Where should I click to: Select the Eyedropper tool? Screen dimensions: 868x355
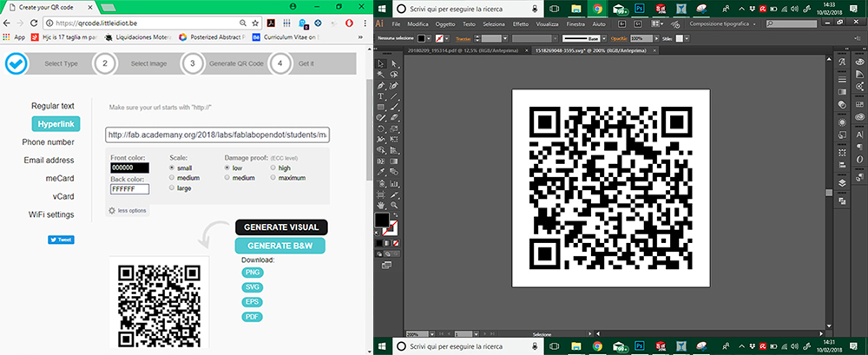point(381,173)
